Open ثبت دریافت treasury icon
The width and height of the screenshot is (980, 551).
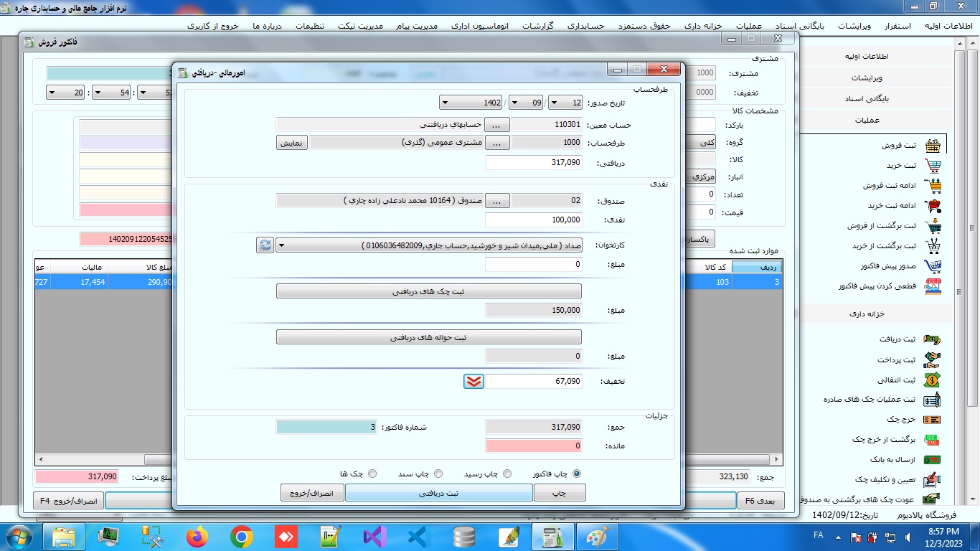(932, 339)
